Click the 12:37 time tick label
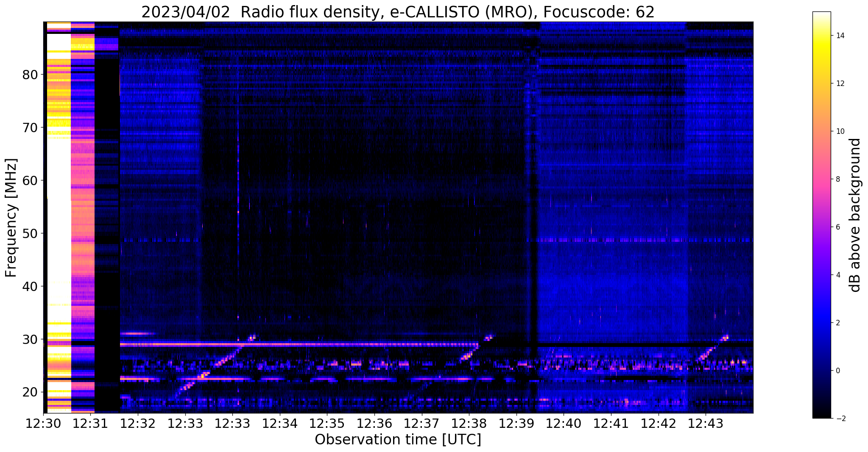 (x=421, y=423)
